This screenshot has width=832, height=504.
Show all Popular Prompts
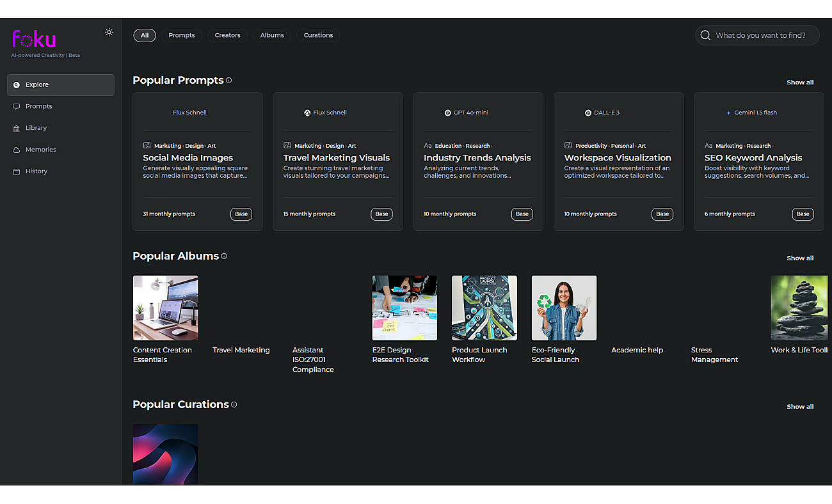click(x=800, y=83)
